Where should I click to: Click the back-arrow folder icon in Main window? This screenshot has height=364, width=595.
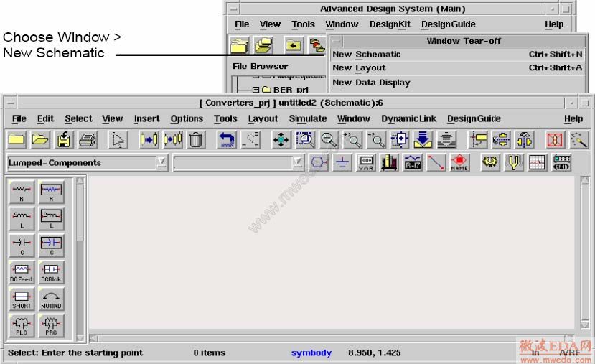click(294, 45)
